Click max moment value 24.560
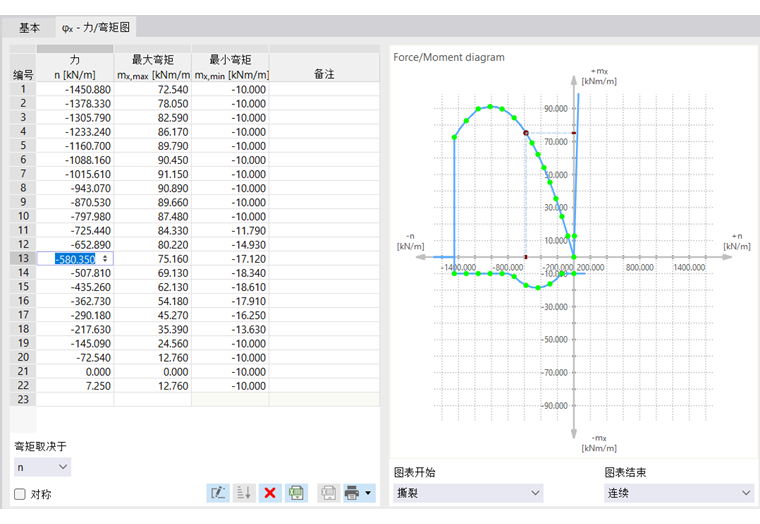The image size is (760, 524). coord(153,344)
